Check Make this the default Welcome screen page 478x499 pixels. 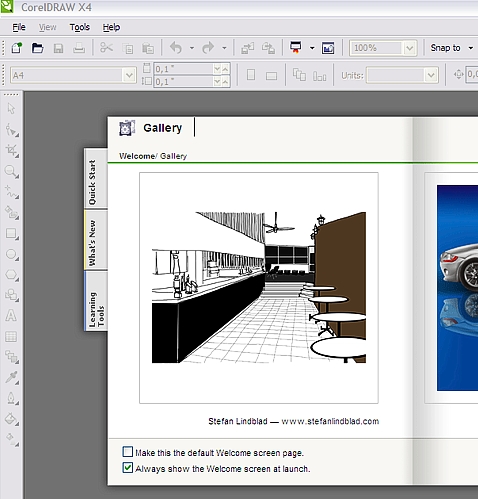pos(127,452)
